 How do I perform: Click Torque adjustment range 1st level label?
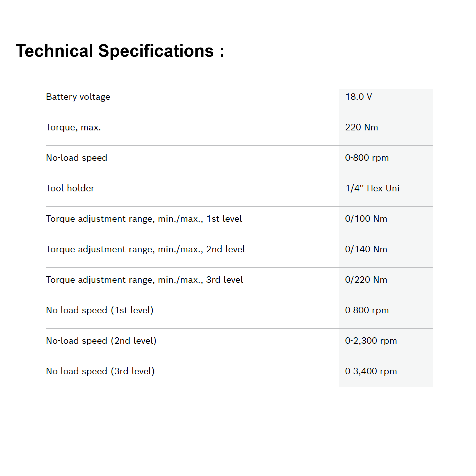(144, 219)
